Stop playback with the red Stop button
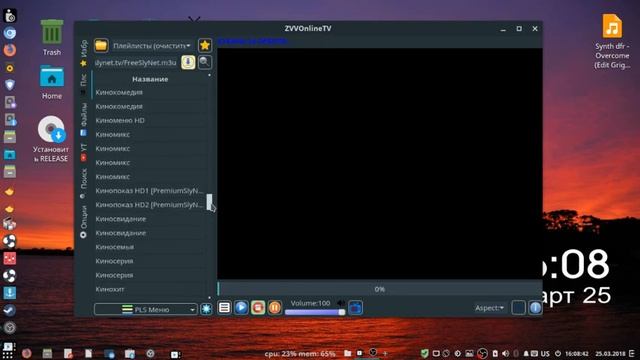Screen dimensions: 640x360 click(258, 307)
